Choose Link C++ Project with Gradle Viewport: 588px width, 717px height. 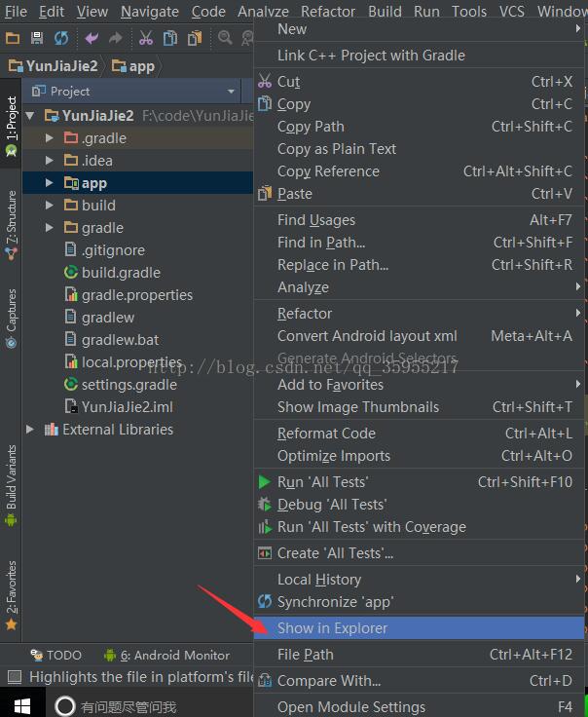coord(419,56)
